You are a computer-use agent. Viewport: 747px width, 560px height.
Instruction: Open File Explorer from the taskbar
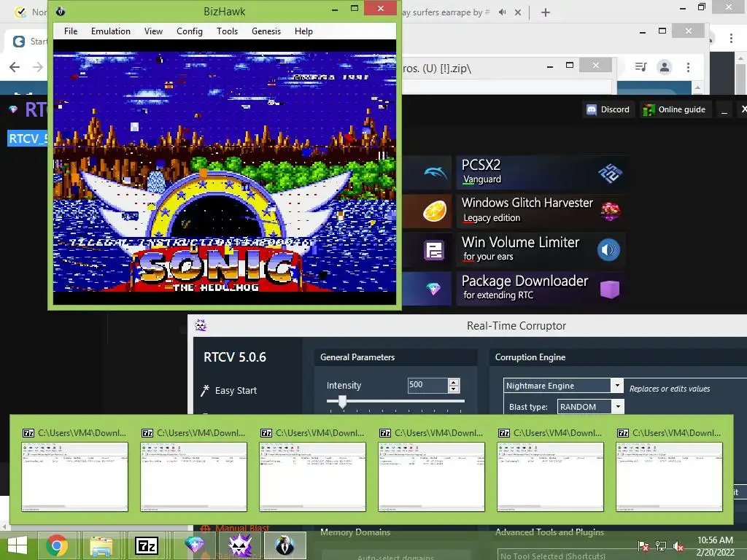click(x=101, y=545)
